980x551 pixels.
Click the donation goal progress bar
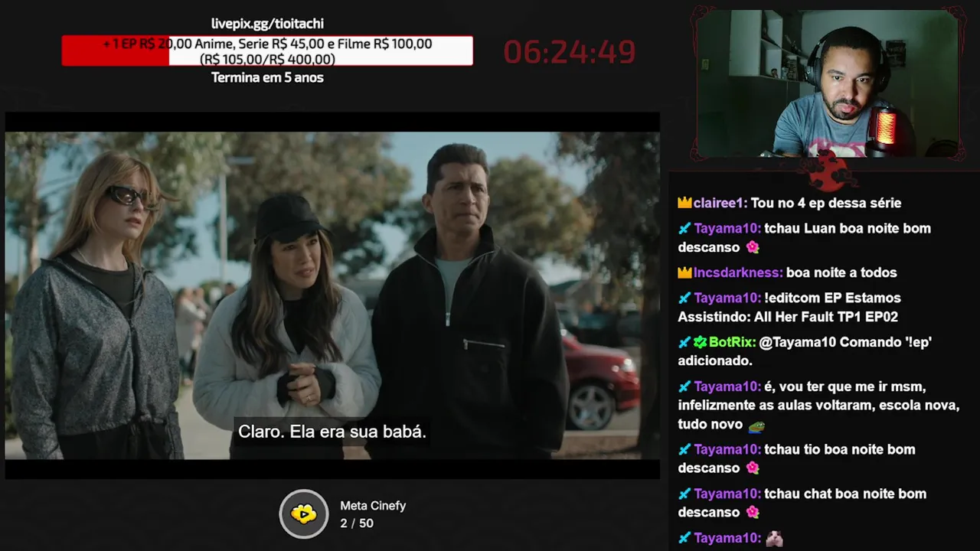click(x=267, y=51)
